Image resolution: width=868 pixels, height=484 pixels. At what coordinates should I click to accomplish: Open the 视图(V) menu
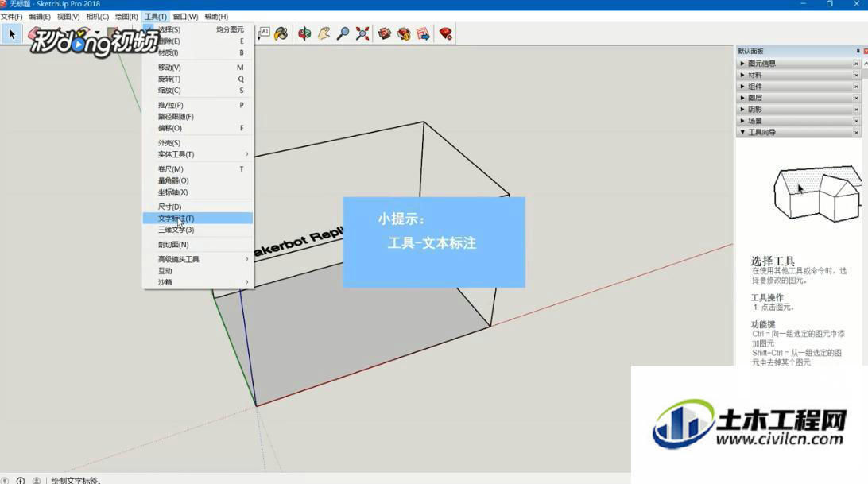pyautogui.click(x=68, y=17)
